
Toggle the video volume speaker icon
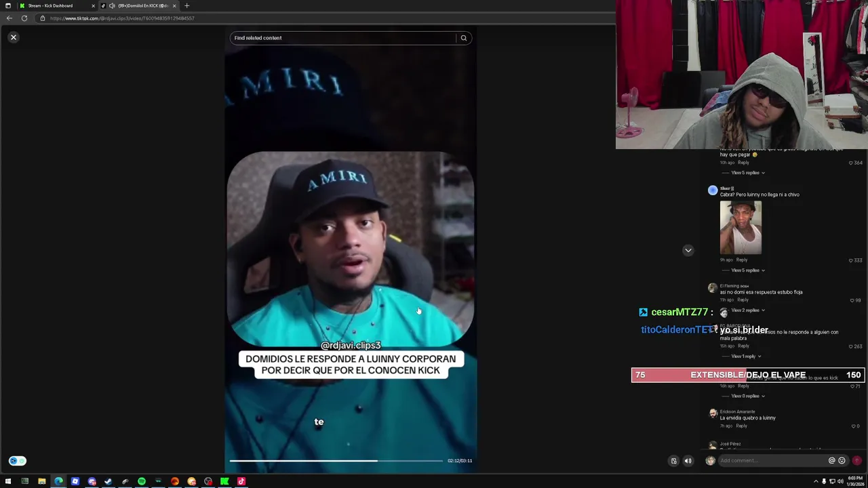tap(688, 461)
